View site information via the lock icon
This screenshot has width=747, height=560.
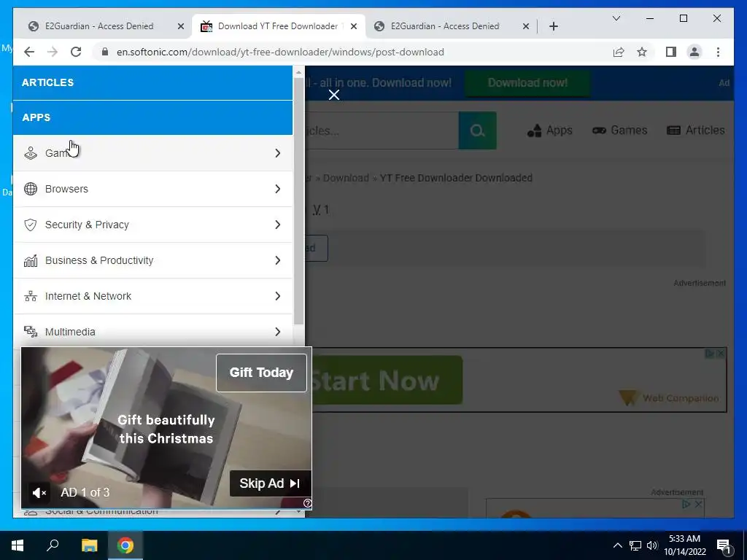(x=105, y=52)
